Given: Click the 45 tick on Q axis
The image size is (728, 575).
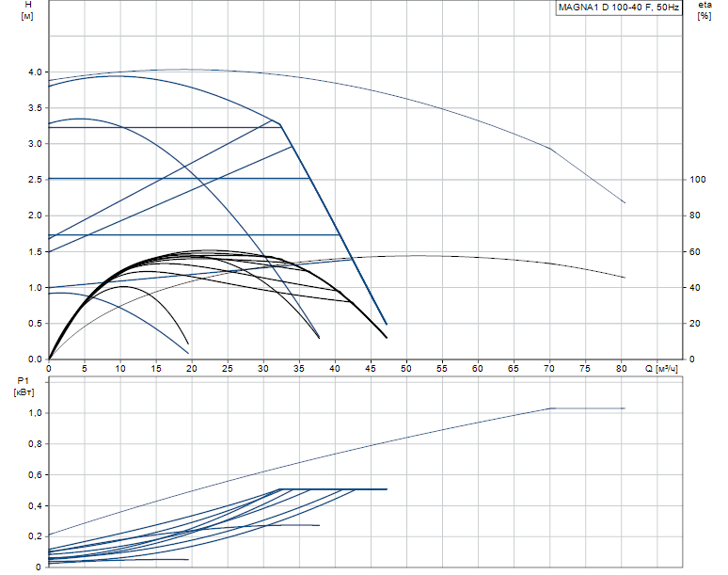Looking at the screenshot, I should pyautogui.click(x=371, y=369).
